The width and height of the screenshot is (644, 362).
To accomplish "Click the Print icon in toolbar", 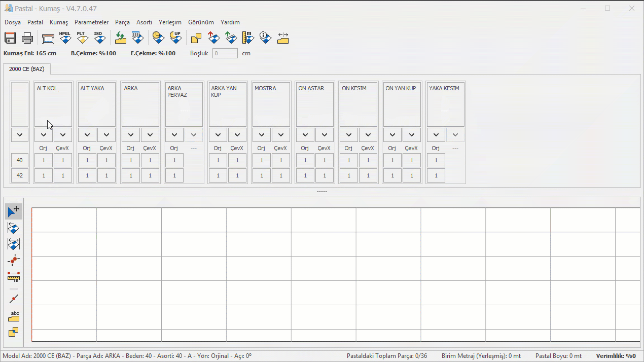I will pyautogui.click(x=27, y=38).
